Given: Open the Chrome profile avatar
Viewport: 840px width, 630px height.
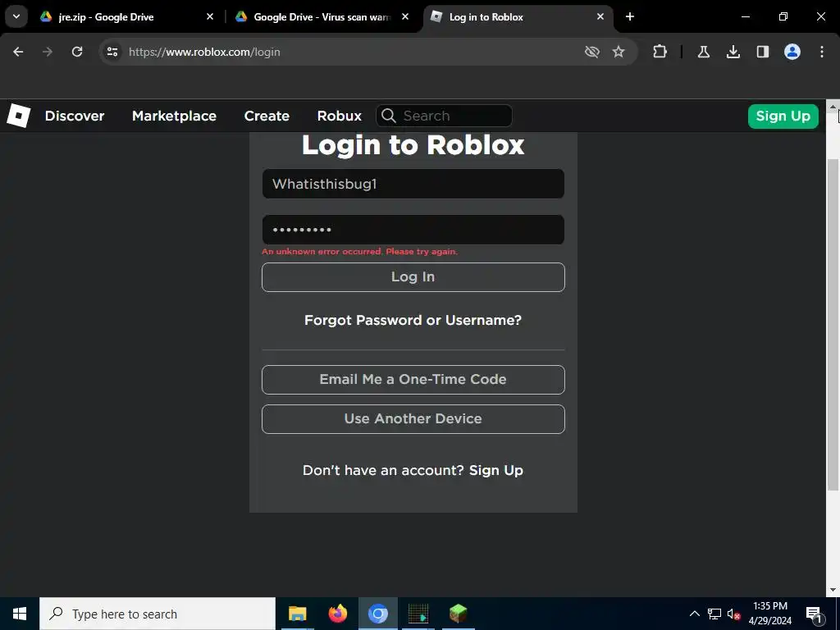Looking at the screenshot, I should click(x=792, y=52).
